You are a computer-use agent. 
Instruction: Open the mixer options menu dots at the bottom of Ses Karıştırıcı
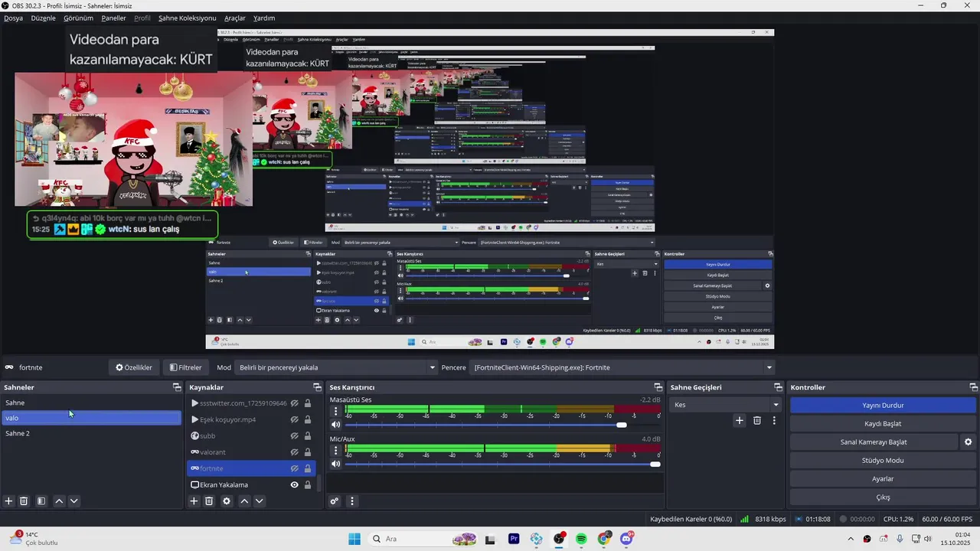[x=352, y=501]
